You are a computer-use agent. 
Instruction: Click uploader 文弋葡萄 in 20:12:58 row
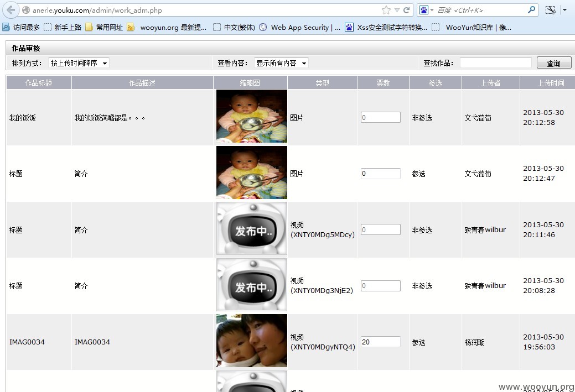coord(478,118)
